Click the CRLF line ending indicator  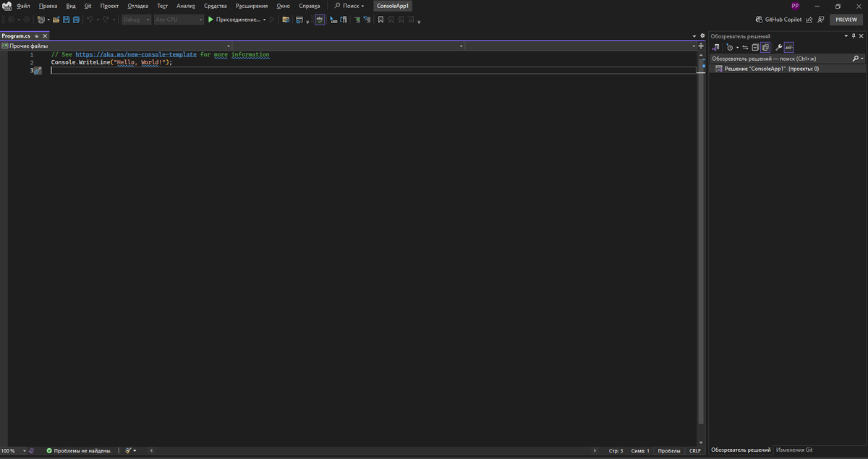694,450
